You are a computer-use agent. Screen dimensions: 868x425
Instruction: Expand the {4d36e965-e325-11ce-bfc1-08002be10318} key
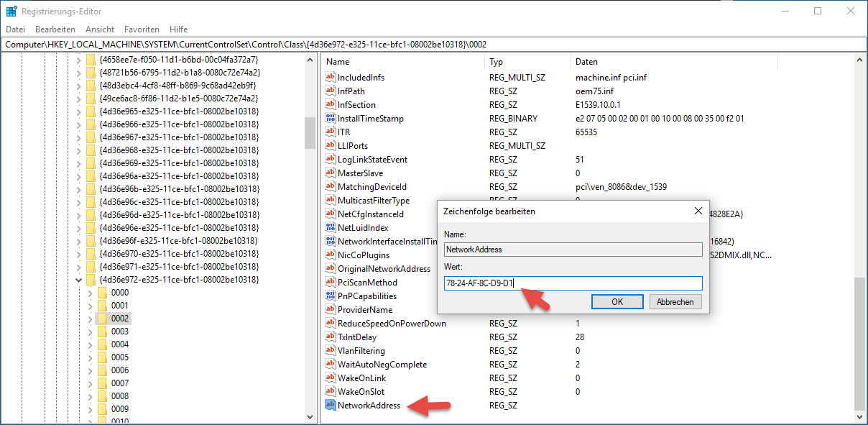(x=78, y=111)
